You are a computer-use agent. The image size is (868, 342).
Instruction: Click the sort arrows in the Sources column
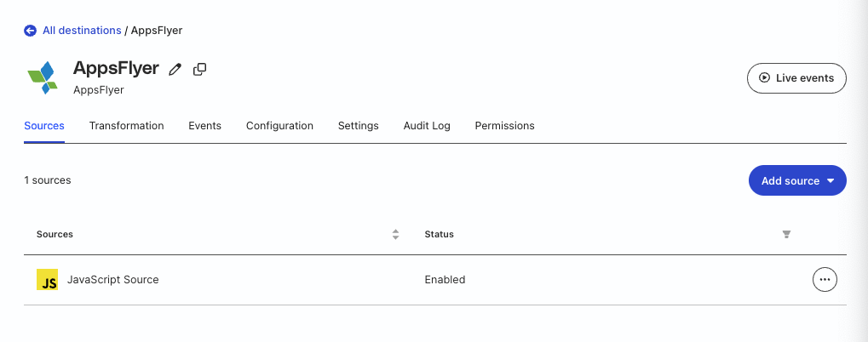[395, 234]
